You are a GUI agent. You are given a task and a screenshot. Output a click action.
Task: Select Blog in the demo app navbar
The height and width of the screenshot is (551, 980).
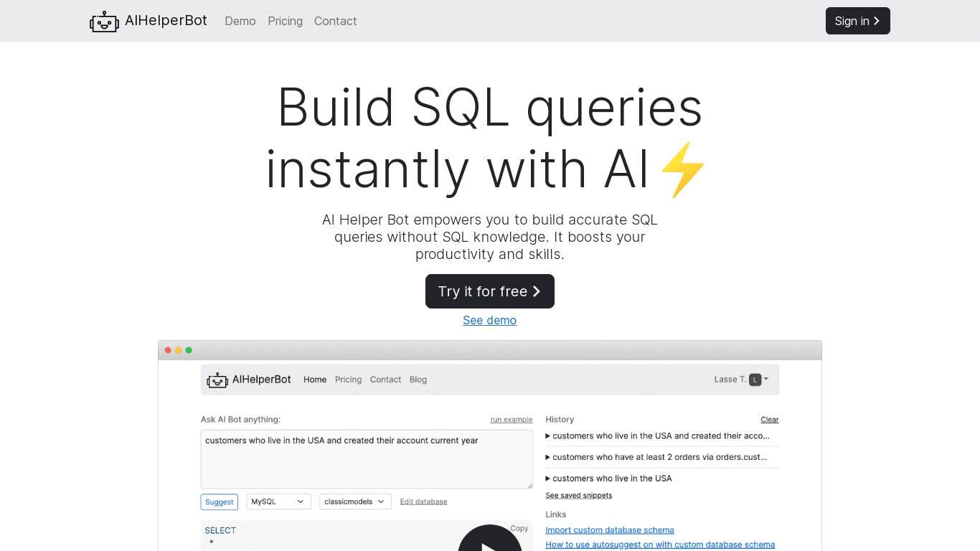coord(418,380)
